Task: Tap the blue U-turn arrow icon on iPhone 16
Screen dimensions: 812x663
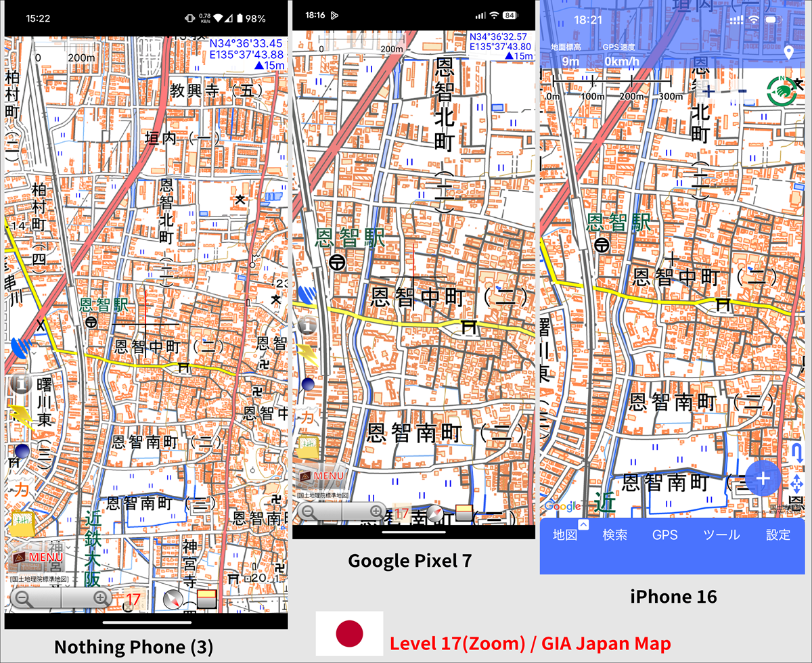Action: [x=797, y=452]
